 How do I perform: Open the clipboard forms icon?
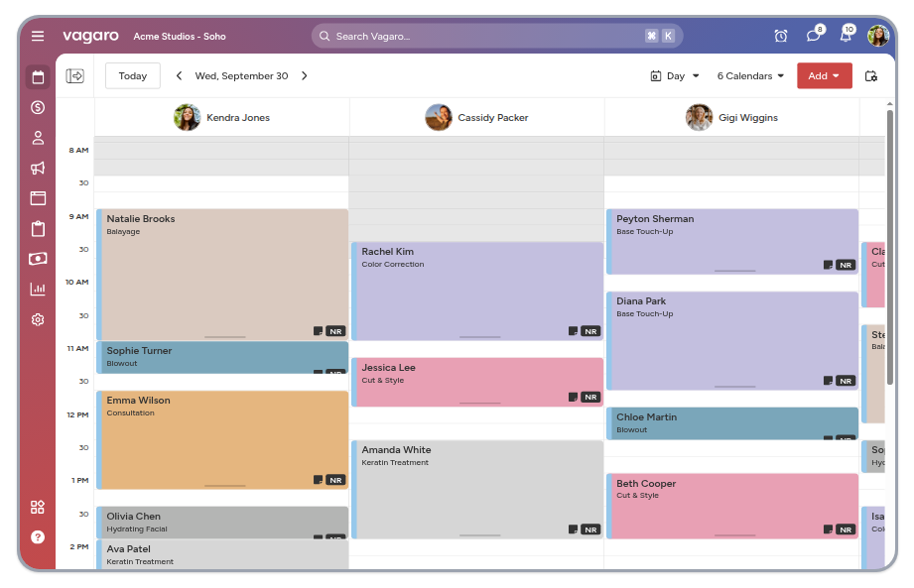(38, 229)
